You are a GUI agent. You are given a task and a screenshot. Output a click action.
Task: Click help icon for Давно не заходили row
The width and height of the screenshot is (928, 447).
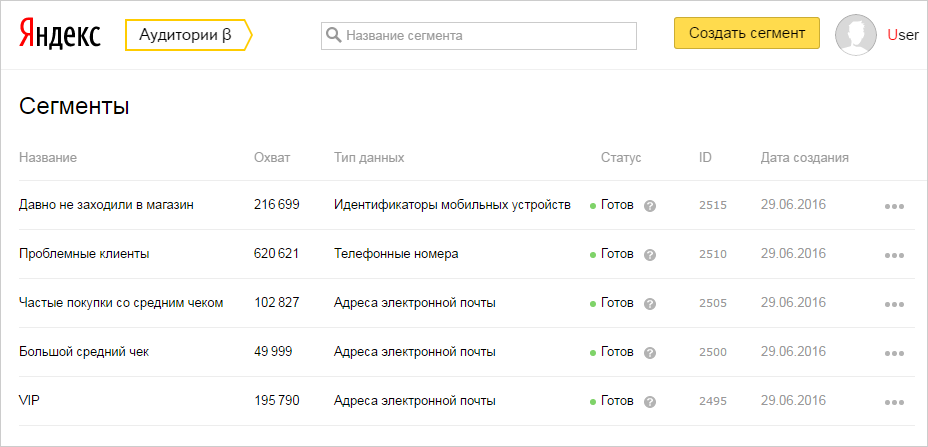point(650,206)
